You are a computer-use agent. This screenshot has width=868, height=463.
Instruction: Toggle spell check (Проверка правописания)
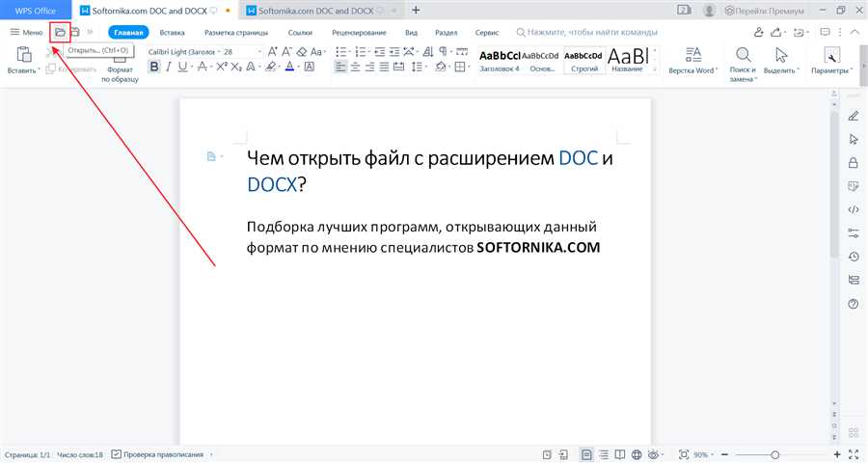click(x=158, y=454)
